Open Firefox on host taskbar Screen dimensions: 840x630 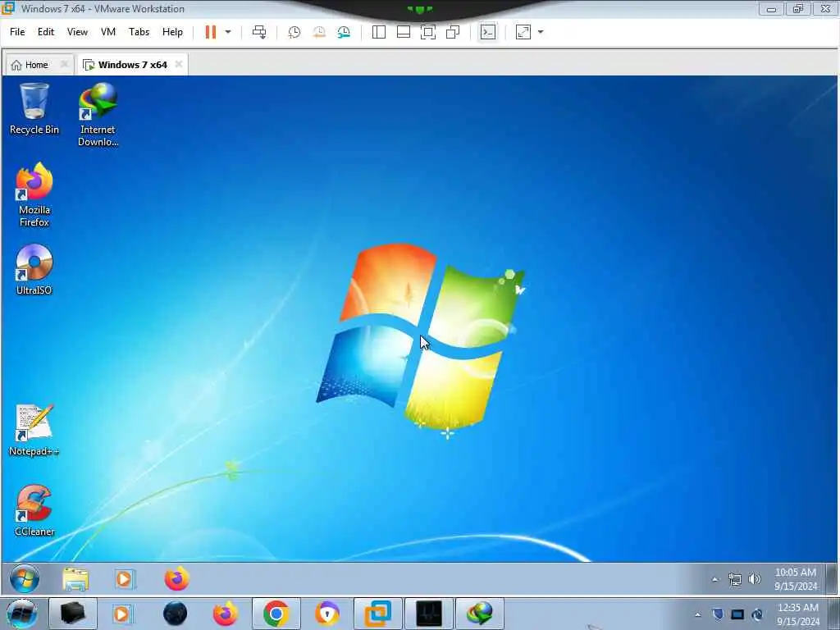point(226,614)
